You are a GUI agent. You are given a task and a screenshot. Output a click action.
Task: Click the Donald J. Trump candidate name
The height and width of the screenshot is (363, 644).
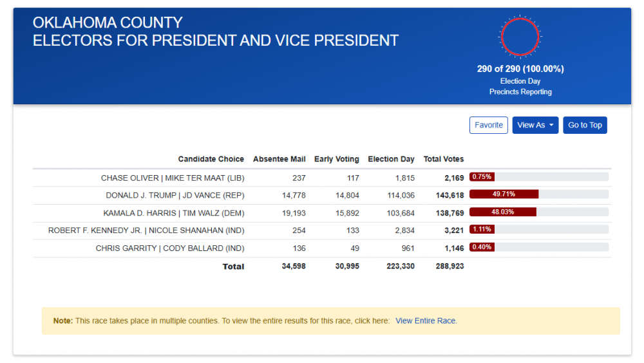click(x=175, y=195)
